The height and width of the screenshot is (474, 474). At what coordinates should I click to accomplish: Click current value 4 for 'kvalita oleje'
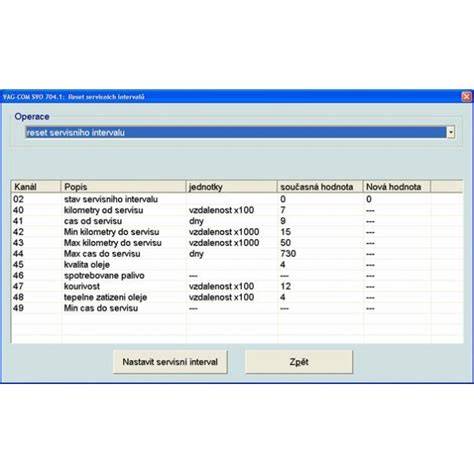click(283, 265)
